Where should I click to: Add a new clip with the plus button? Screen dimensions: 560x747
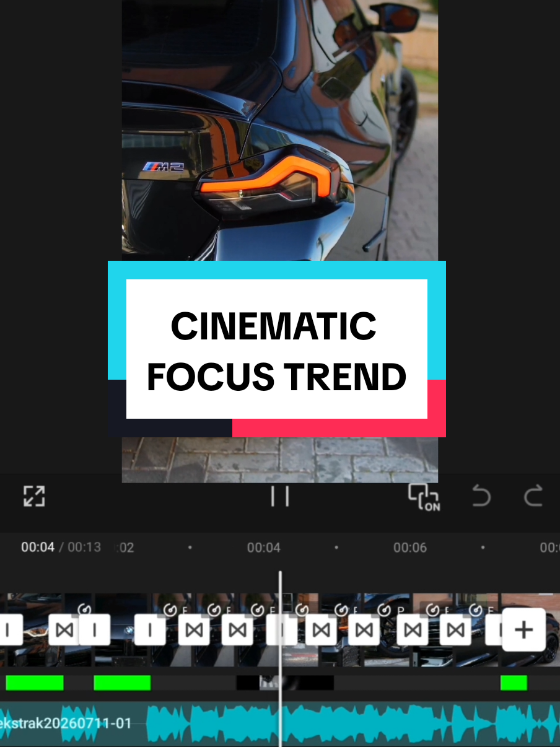pos(523,630)
